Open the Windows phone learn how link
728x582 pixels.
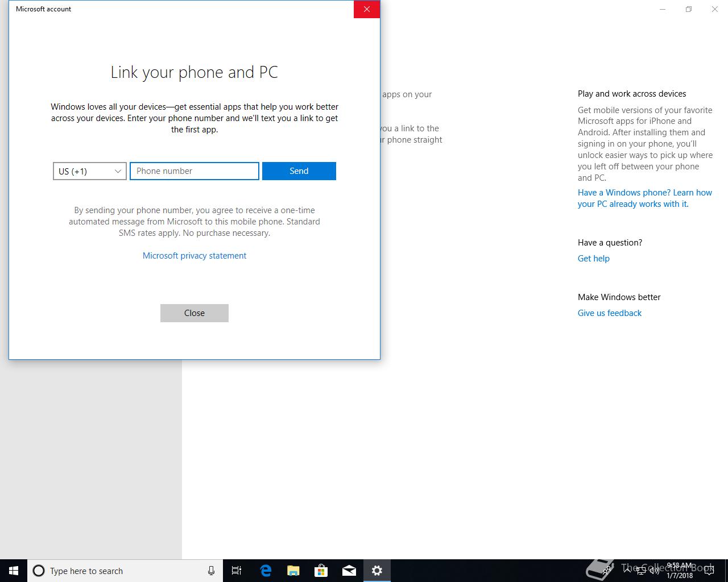coord(645,198)
